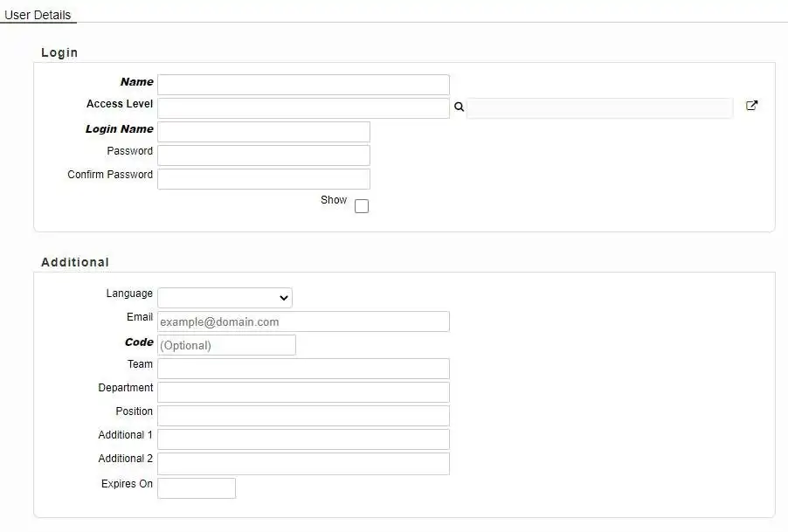The image size is (788, 532).
Task: Click the greyed Access Level description box
Action: point(599,108)
